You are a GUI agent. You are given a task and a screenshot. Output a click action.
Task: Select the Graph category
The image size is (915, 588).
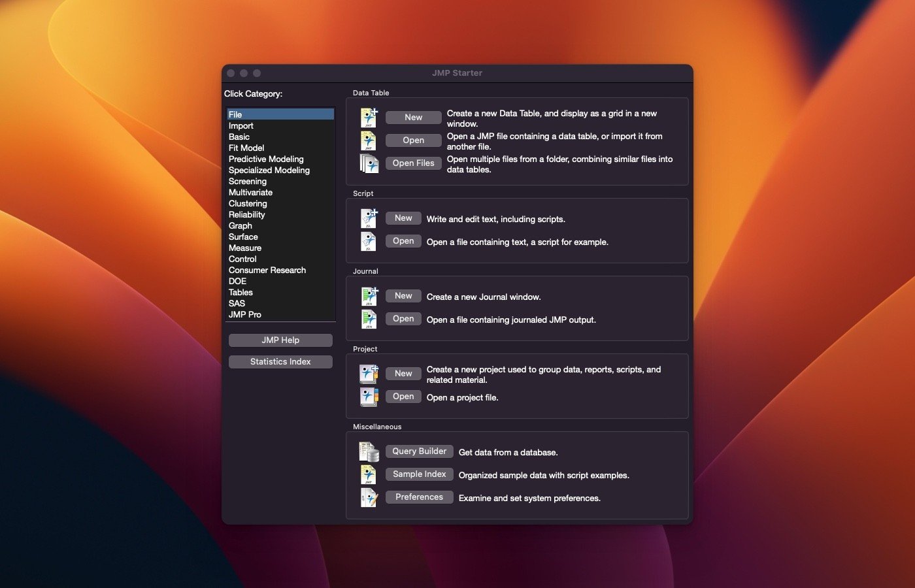tap(240, 226)
